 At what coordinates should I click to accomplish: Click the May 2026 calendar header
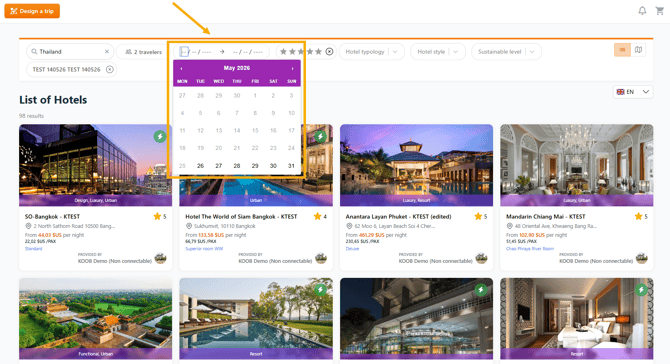[x=237, y=68]
